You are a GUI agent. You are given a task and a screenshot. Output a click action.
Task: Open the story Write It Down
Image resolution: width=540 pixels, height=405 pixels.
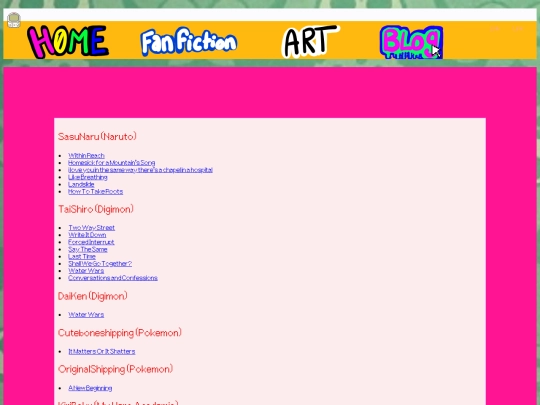[87, 235]
